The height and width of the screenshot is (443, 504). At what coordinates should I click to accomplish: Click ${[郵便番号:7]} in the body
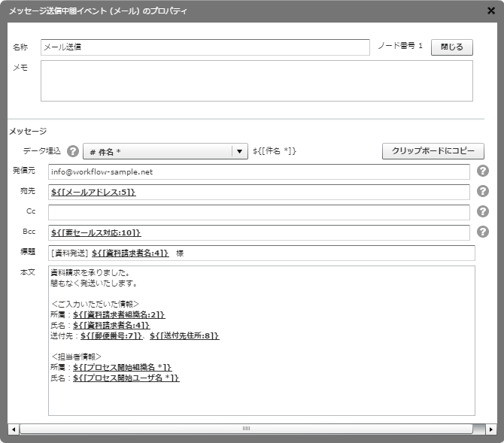(111, 335)
